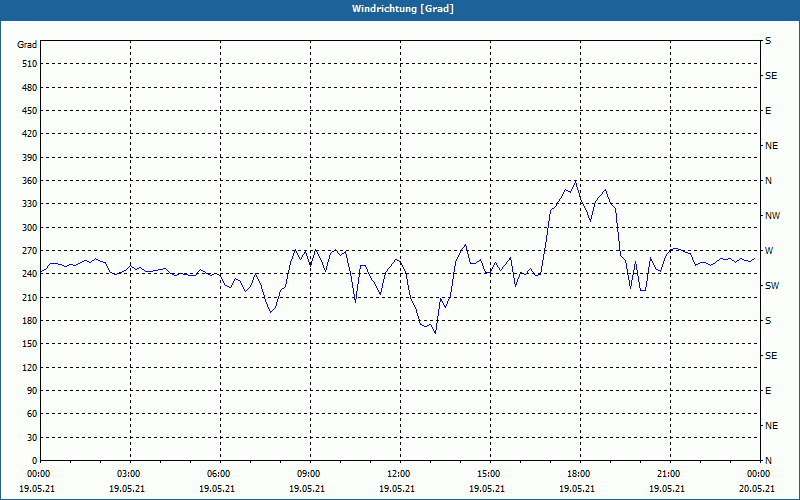This screenshot has height=500, width=800.
Task: Select the 12:00 time label
Action: (400, 474)
